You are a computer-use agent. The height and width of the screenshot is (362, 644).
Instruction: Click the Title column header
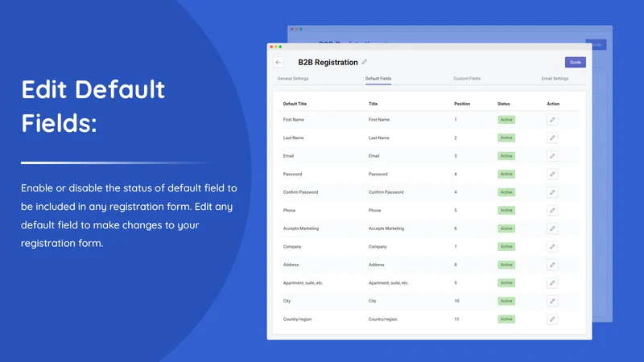click(x=373, y=104)
